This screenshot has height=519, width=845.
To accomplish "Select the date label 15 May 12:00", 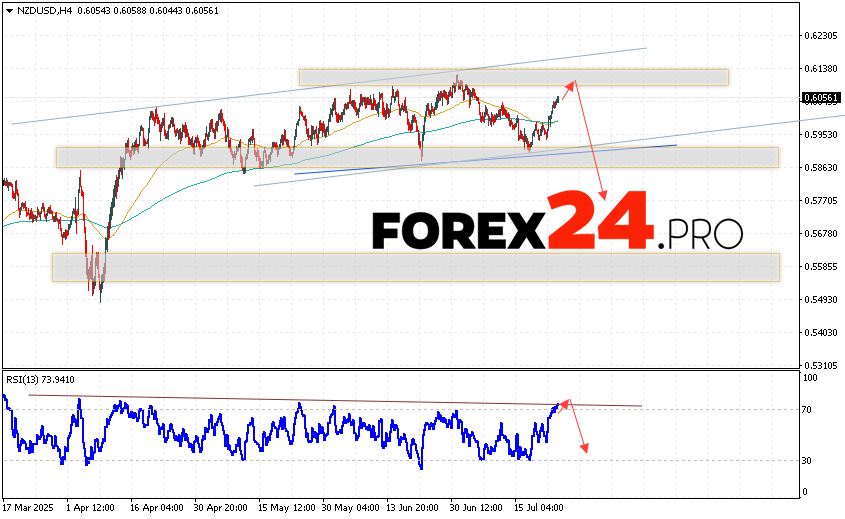I will (x=286, y=508).
